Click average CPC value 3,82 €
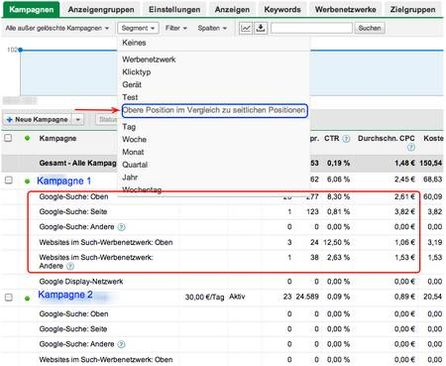 (x=405, y=212)
